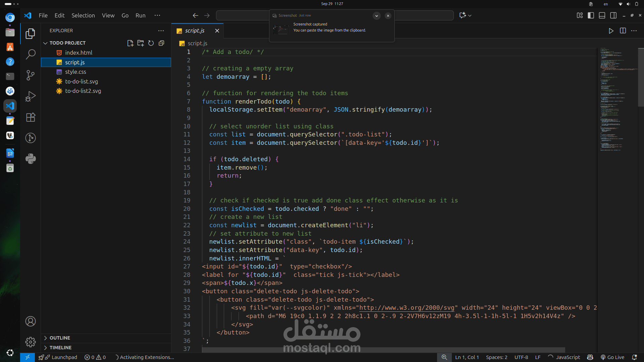Click Go Live in status bar
644x362 pixels.
612,357
